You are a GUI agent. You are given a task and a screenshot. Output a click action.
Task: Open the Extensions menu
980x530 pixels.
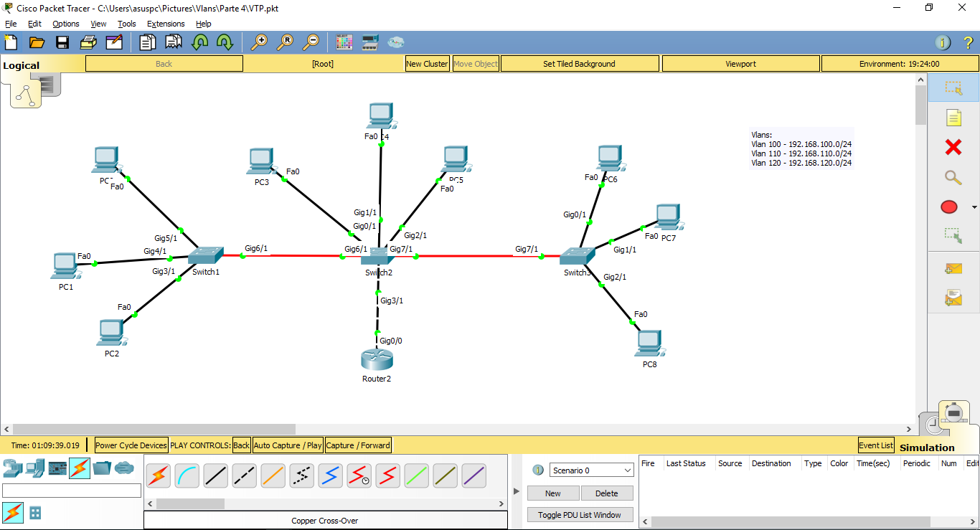(x=166, y=24)
